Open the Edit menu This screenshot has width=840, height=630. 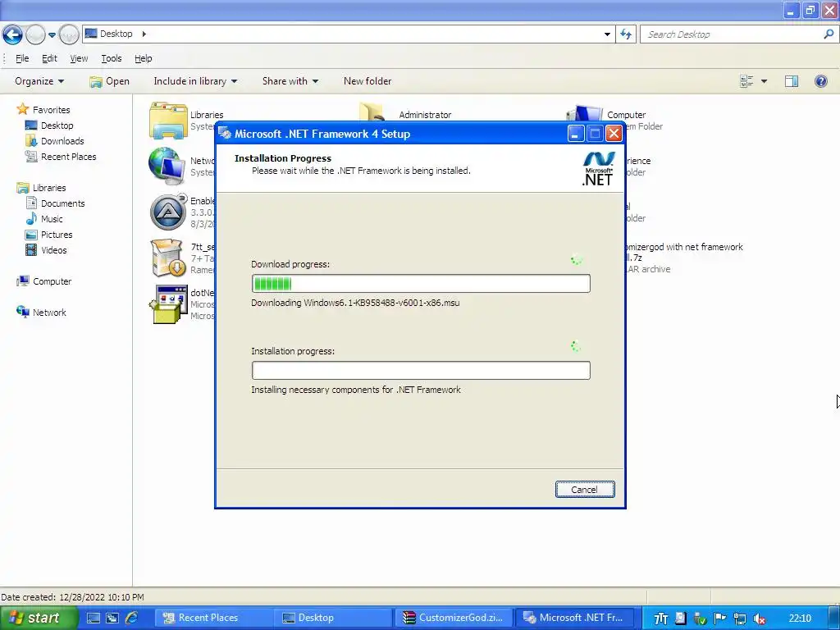click(x=49, y=58)
